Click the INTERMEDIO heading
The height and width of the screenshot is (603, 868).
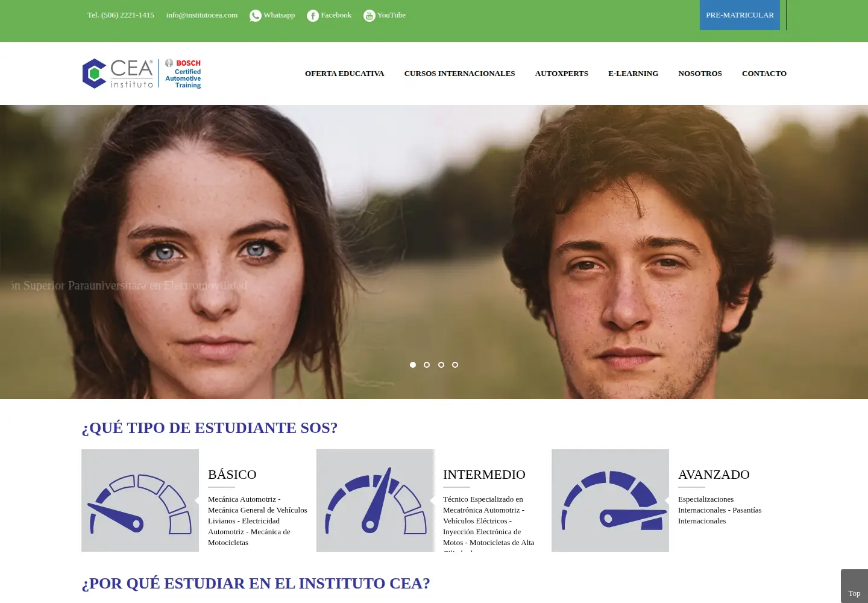point(484,475)
